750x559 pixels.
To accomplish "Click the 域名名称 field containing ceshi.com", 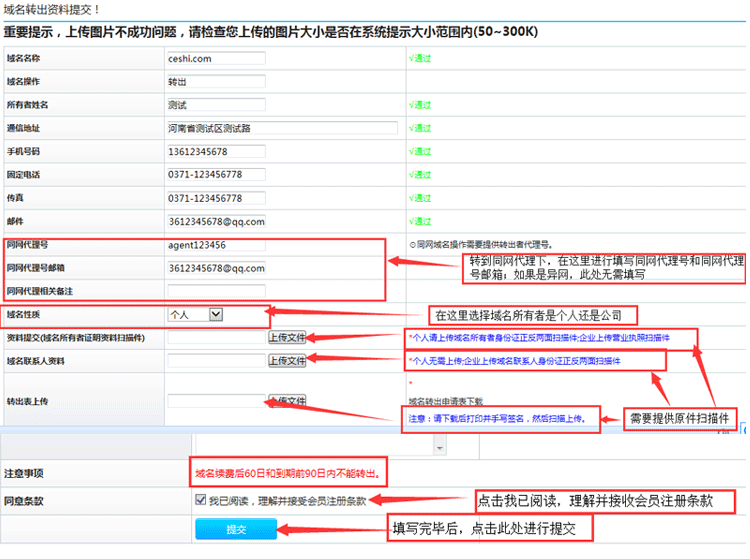I will 216,58.
